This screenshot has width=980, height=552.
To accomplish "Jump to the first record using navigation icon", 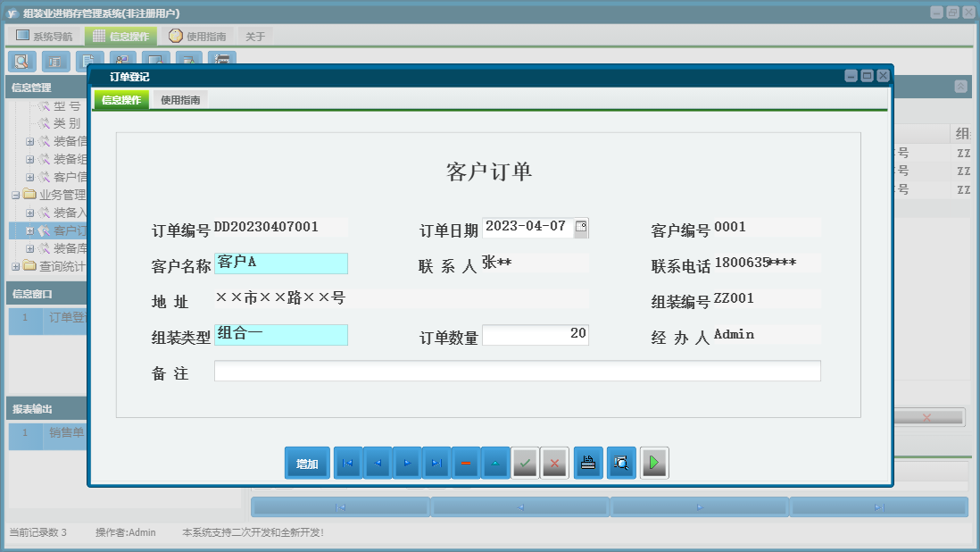I will pos(347,463).
